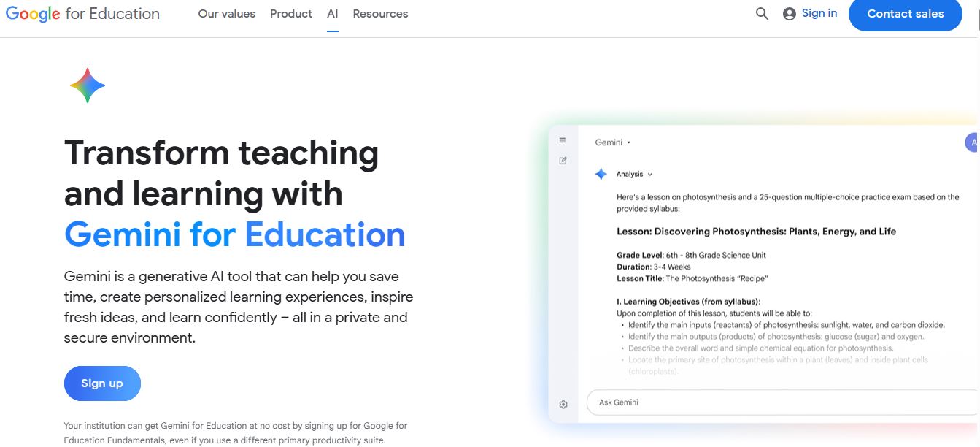Image resolution: width=980 pixels, height=447 pixels.
Task: Open the settings gear in Gemini mockup
Action: click(x=563, y=404)
